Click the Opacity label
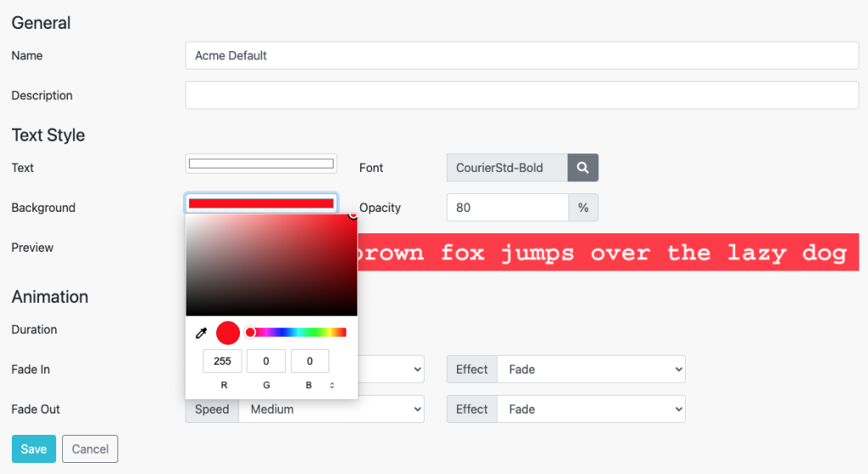The image size is (868, 474). (380, 208)
